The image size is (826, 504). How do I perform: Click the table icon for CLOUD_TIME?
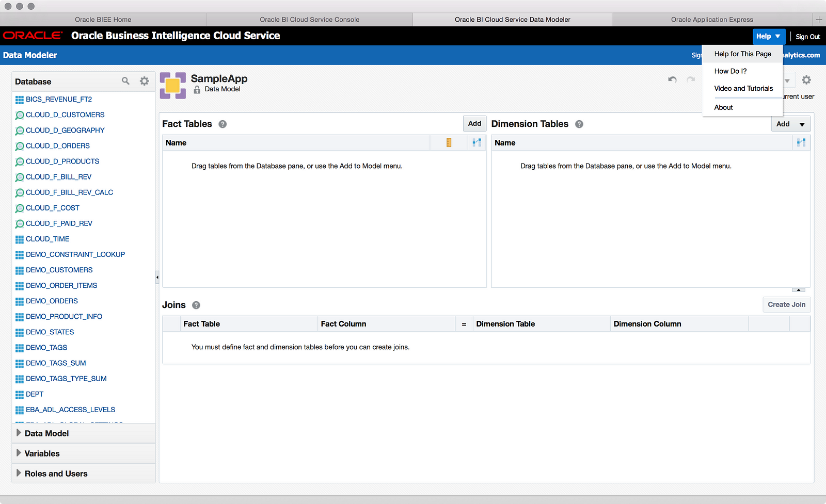20,239
